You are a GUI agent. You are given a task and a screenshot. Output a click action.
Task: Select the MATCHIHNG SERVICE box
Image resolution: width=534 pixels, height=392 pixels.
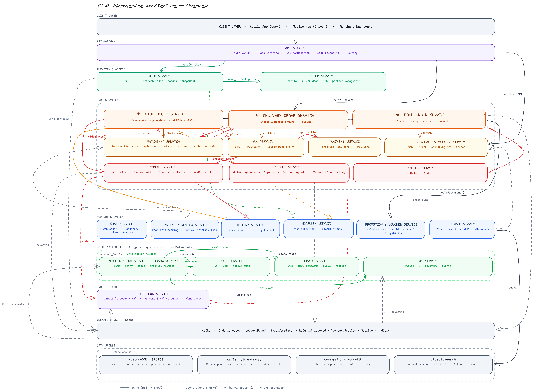[163, 147]
